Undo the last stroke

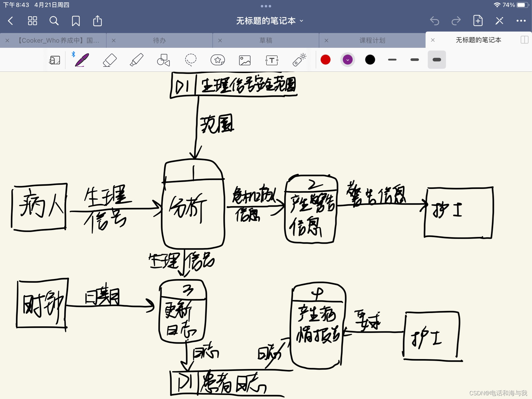(435, 21)
